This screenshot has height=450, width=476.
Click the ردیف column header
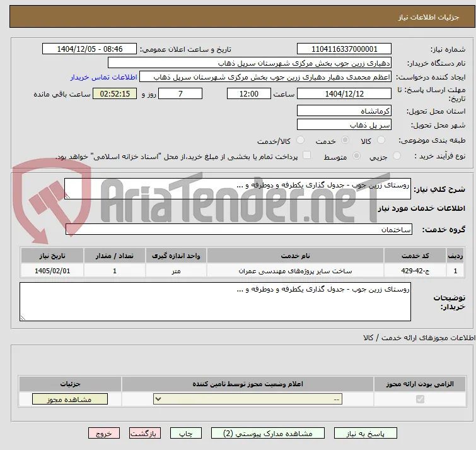click(x=455, y=256)
